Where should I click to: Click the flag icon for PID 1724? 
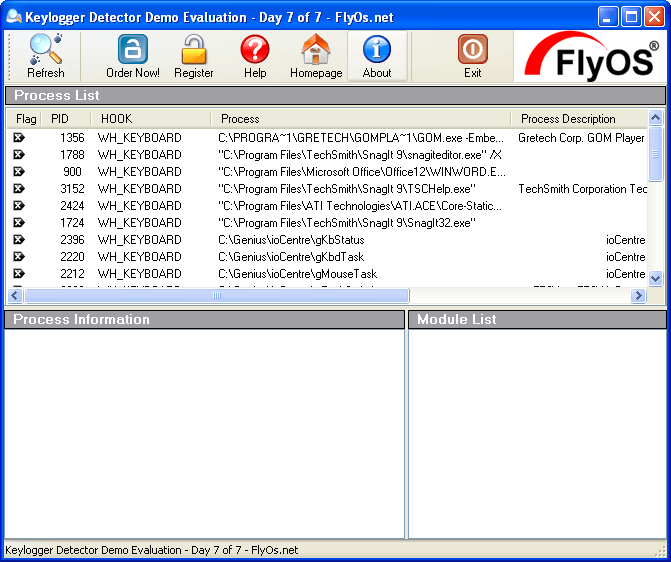pos(19,223)
